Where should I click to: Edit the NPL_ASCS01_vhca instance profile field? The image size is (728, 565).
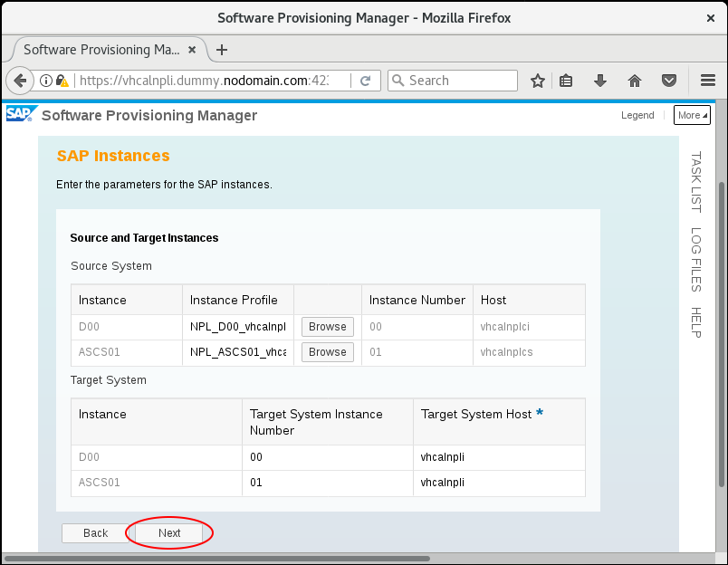[238, 352]
